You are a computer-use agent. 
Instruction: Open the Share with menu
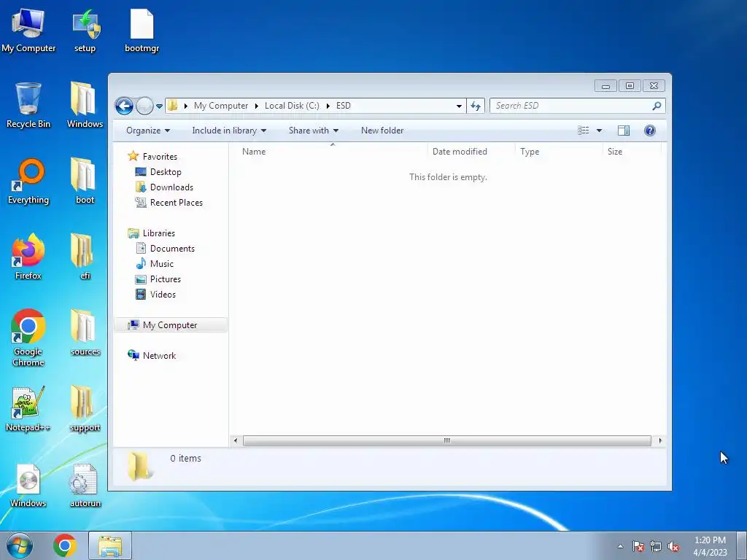(x=314, y=131)
